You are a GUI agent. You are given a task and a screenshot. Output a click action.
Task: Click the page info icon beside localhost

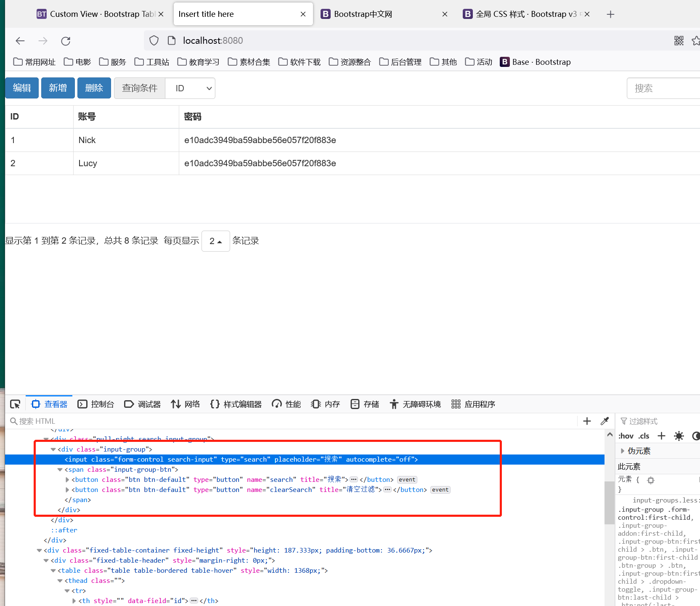pyautogui.click(x=171, y=40)
